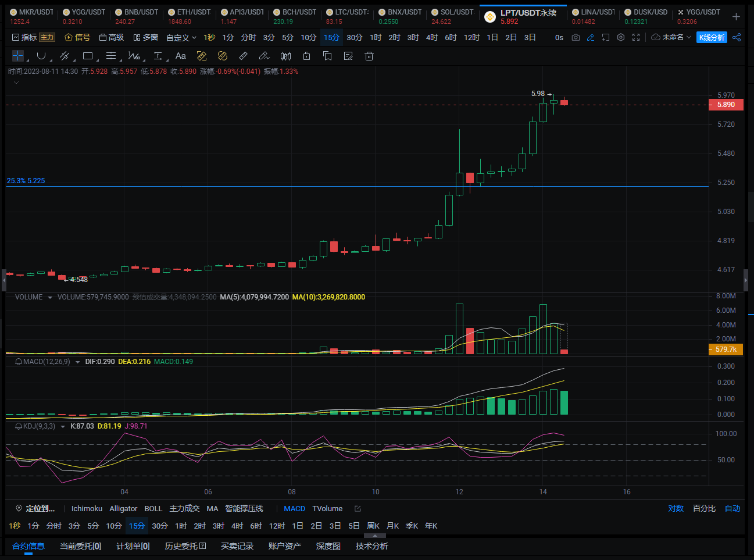Image resolution: width=754 pixels, height=560 pixels.
Task: Open the 高级 advanced options
Action: point(111,37)
